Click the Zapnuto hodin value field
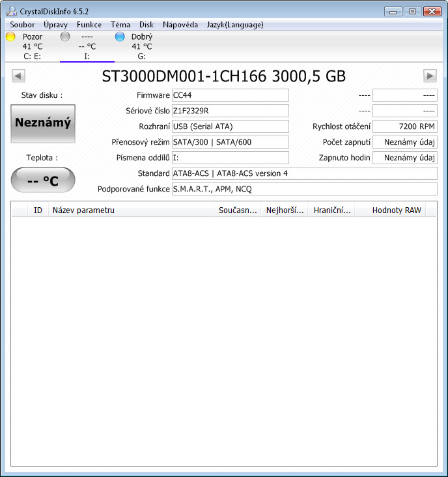This screenshot has width=448, height=477. pos(405,158)
